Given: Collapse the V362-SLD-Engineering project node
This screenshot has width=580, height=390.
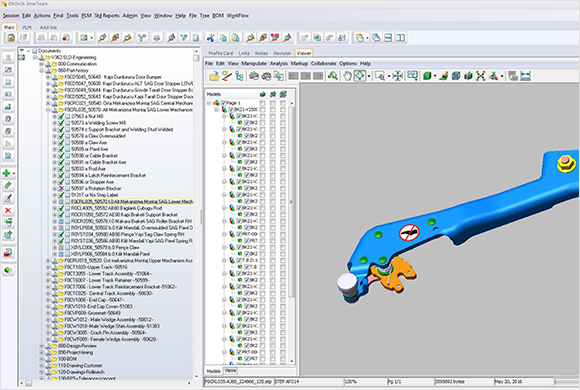Looking at the screenshot, I should click(35, 57).
